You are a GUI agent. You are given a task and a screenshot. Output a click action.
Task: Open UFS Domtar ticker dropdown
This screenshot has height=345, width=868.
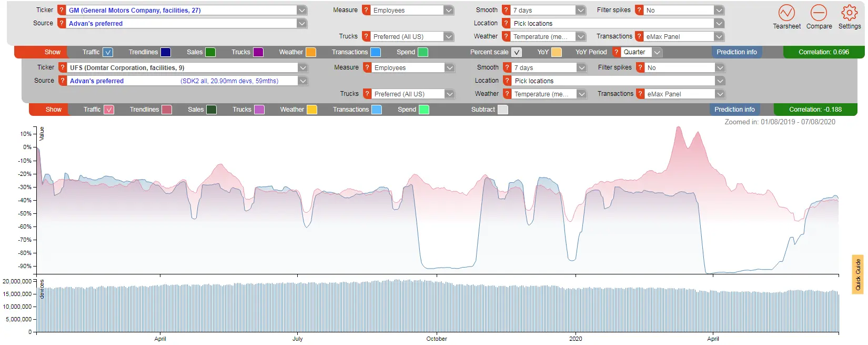pos(302,67)
